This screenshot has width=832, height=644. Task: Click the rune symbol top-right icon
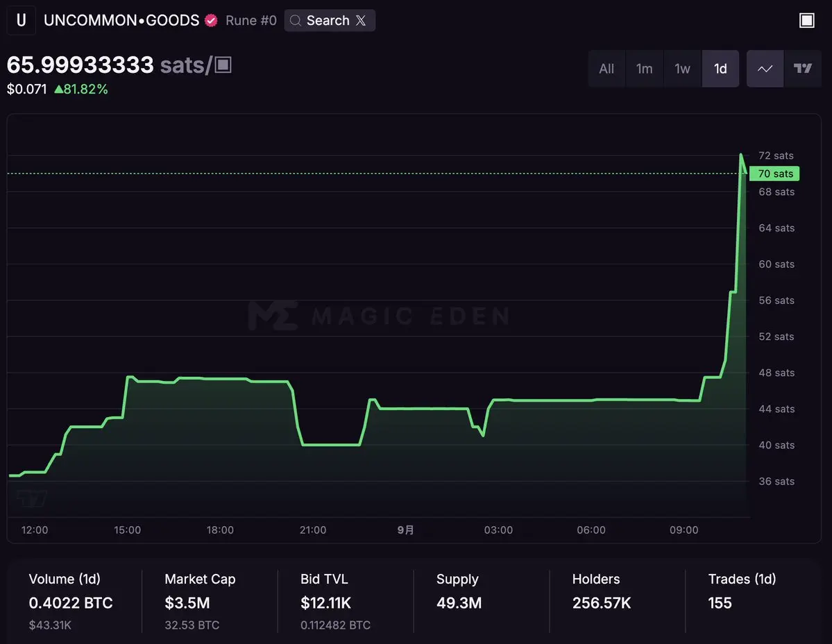[806, 20]
